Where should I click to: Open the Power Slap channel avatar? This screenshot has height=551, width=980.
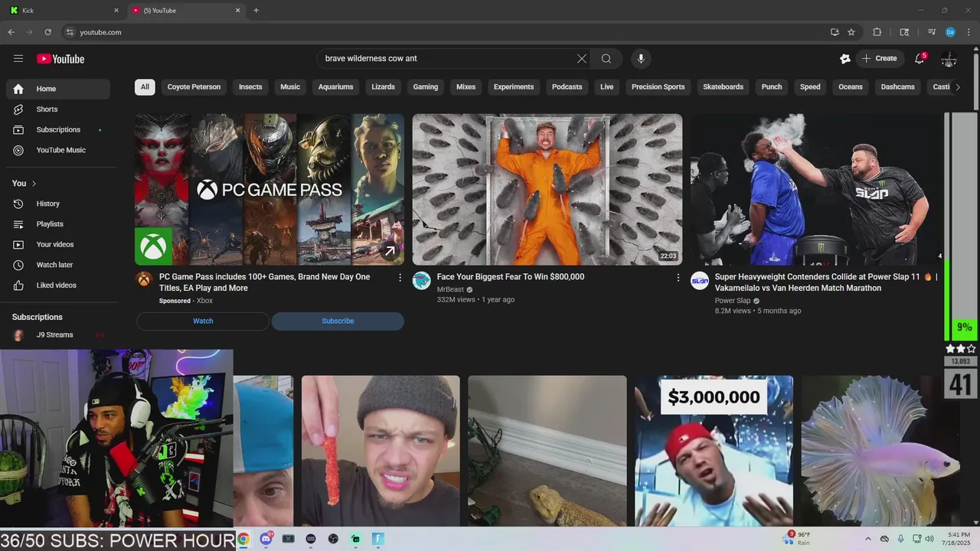[x=700, y=280]
